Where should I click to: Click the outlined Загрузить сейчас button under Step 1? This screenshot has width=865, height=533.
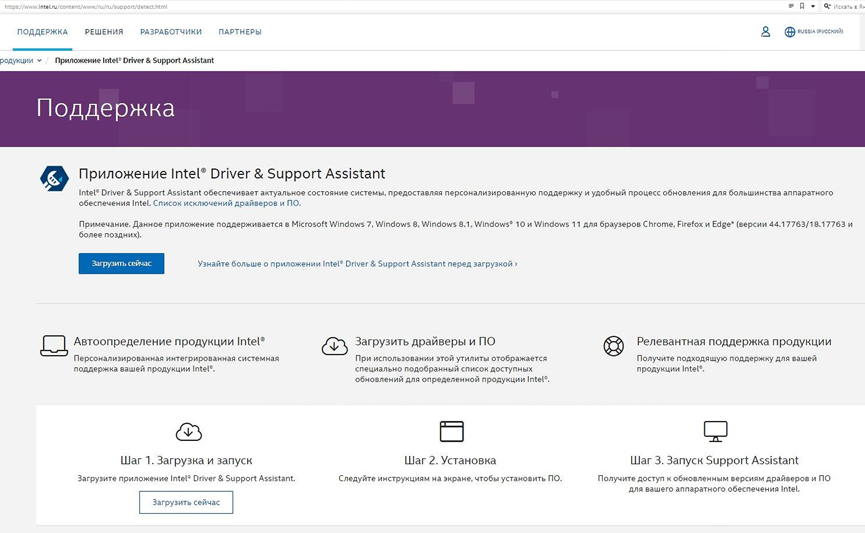tap(186, 503)
